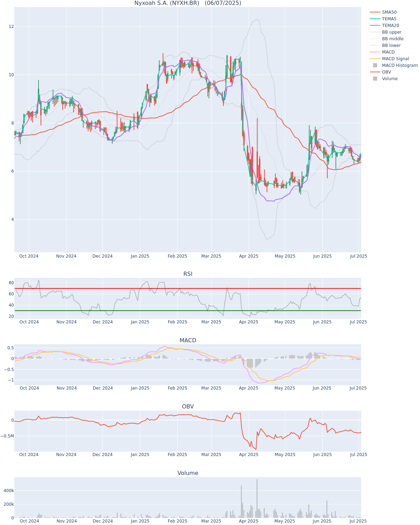420x525 pixels.
Task: Click the MACD axis label −1
Action: point(11,380)
